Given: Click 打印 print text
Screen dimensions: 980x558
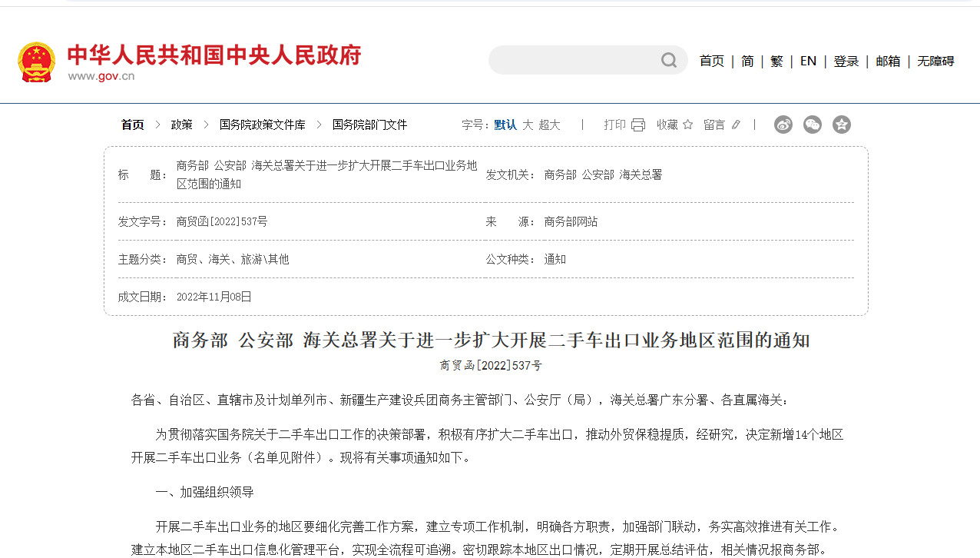Looking at the screenshot, I should 614,125.
